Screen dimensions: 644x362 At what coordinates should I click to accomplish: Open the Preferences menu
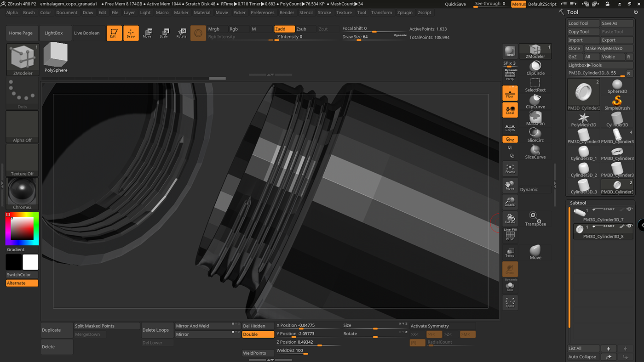pos(262,13)
